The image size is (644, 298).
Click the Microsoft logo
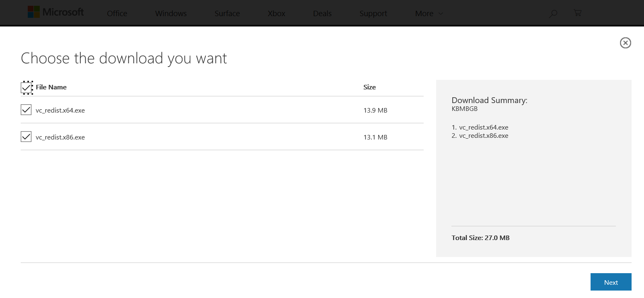(55, 12)
